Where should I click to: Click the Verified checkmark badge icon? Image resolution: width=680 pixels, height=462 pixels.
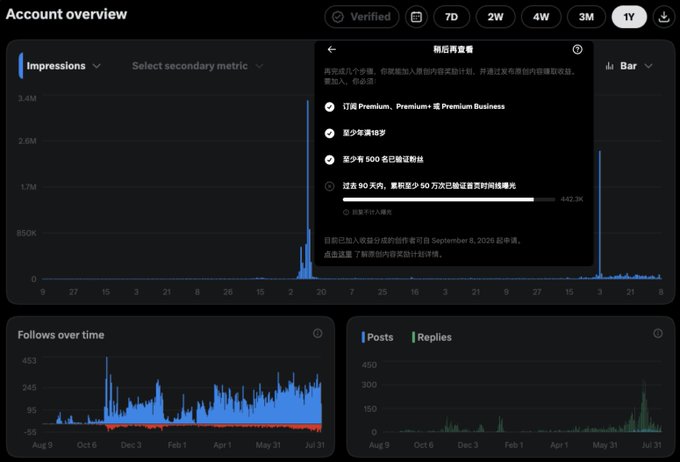pyautogui.click(x=338, y=17)
